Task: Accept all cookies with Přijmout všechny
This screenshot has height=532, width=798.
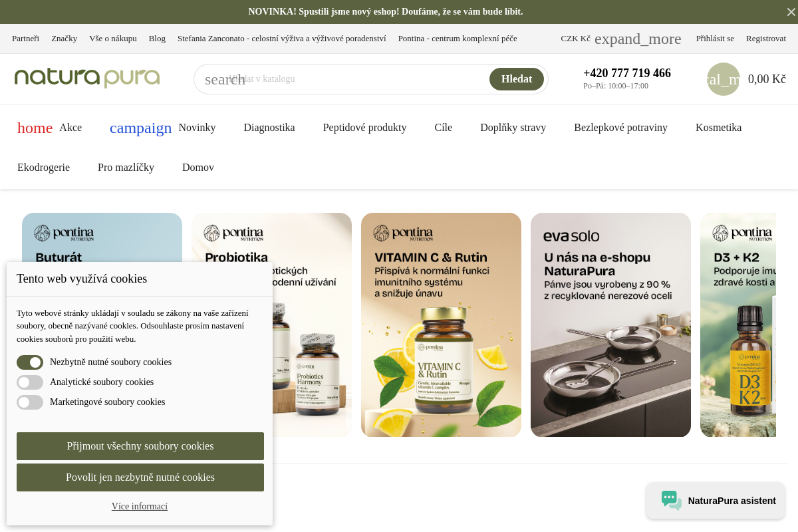Action: coord(140,446)
